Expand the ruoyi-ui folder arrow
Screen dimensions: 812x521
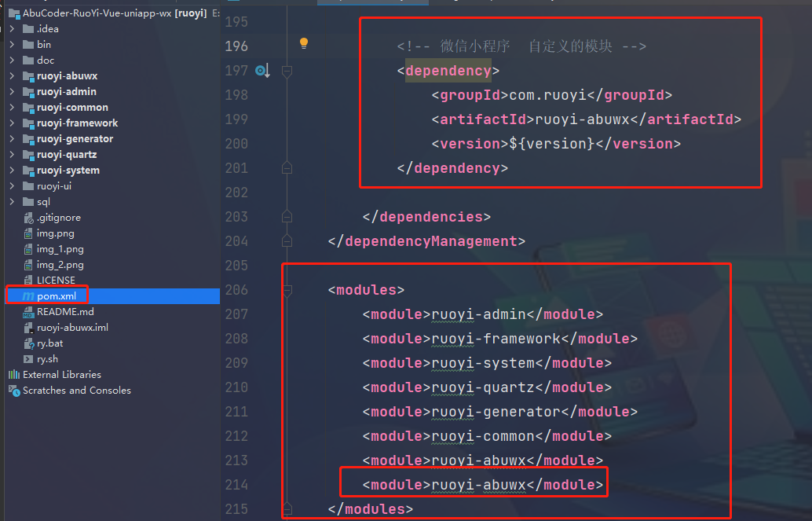coord(12,186)
